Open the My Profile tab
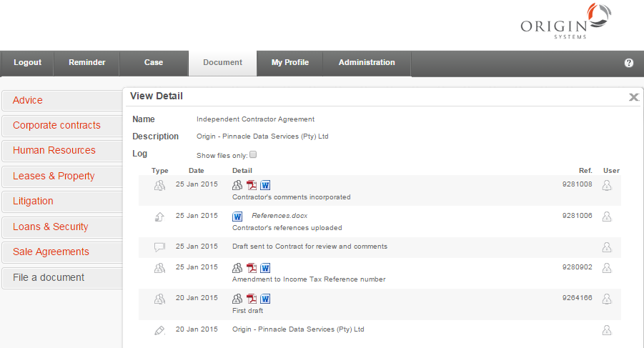 click(290, 63)
